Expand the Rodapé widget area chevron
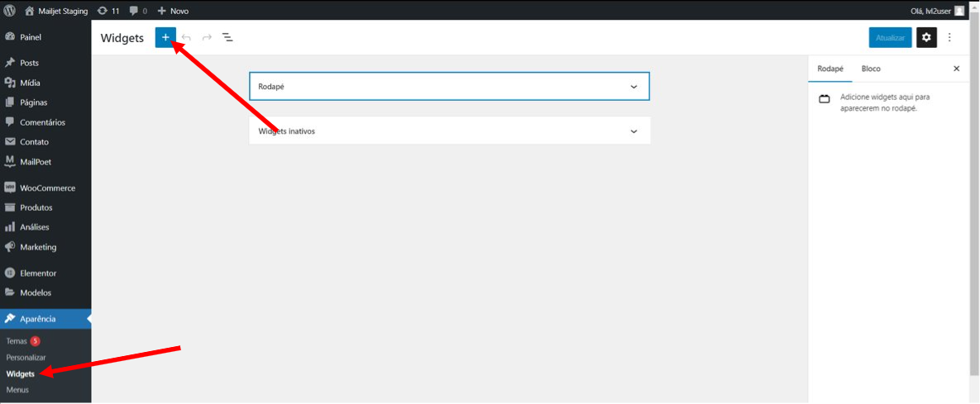 point(633,87)
